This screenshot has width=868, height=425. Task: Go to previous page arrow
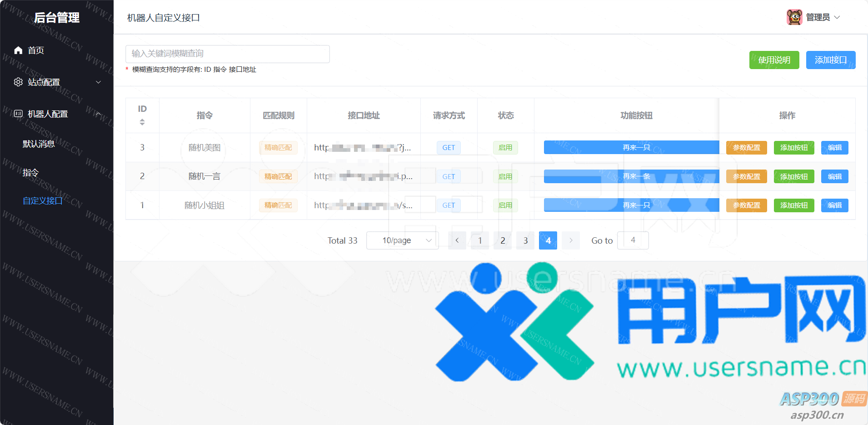click(x=457, y=240)
